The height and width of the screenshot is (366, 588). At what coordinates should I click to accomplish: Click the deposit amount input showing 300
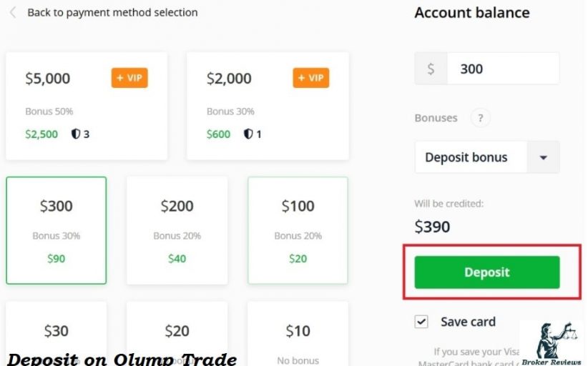(502, 69)
